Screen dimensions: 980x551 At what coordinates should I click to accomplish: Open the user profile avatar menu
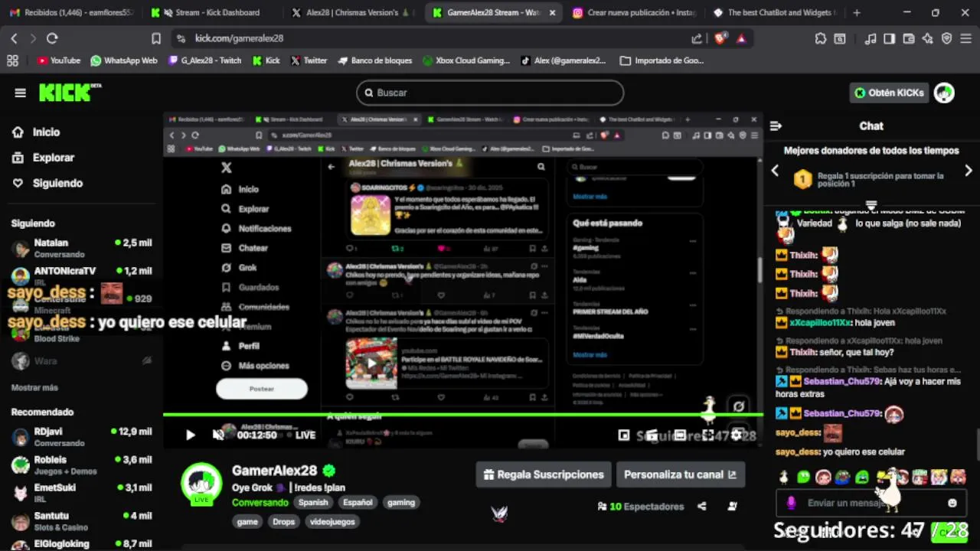pyautogui.click(x=944, y=93)
